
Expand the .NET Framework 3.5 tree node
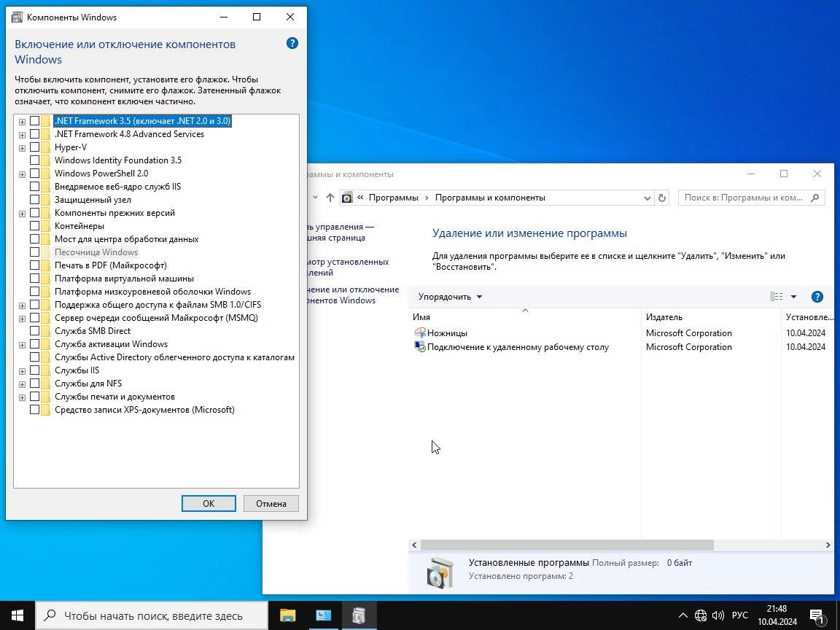(22, 122)
